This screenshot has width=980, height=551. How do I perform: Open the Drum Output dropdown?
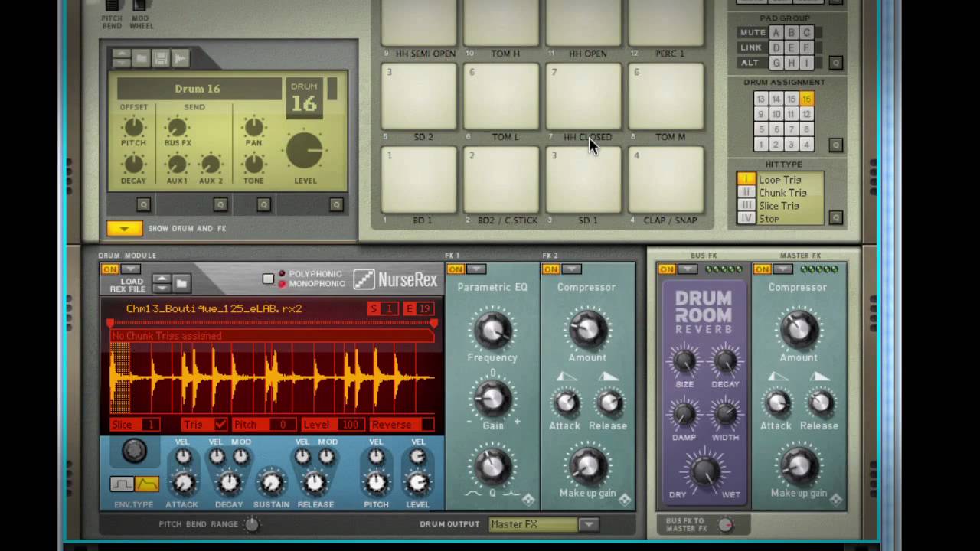588,524
